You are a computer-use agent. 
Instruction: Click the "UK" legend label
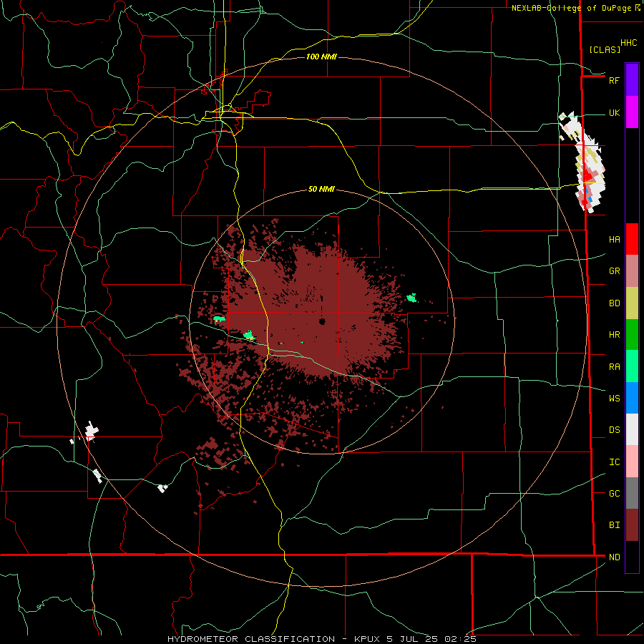click(x=614, y=113)
